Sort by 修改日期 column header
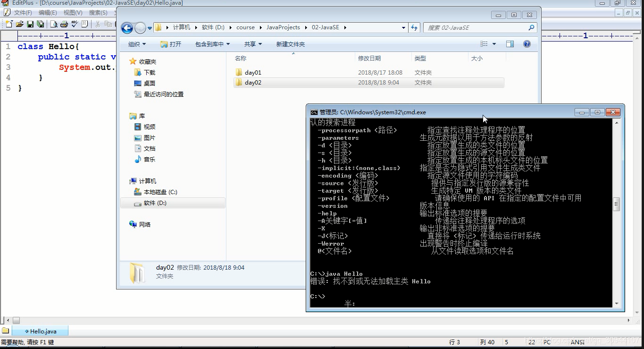This screenshot has height=349, width=644. tap(369, 59)
